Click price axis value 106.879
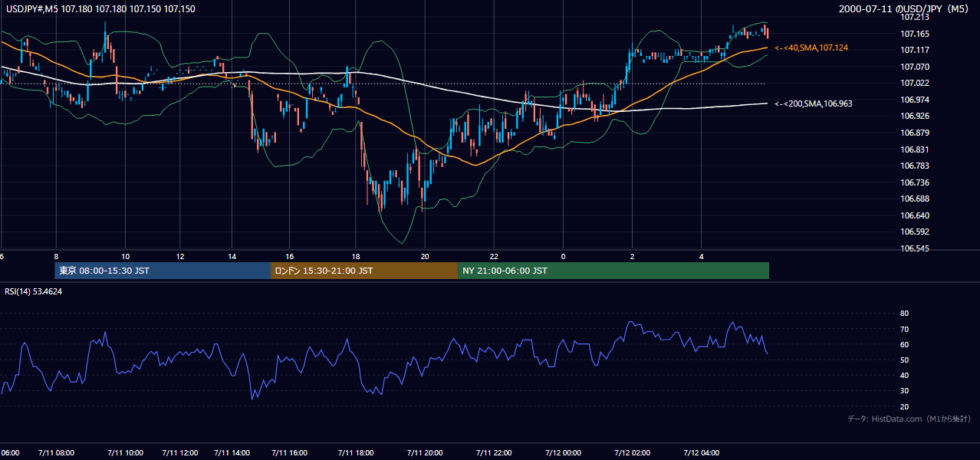This screenshot has width=980, height=460. tap(915, 133)
